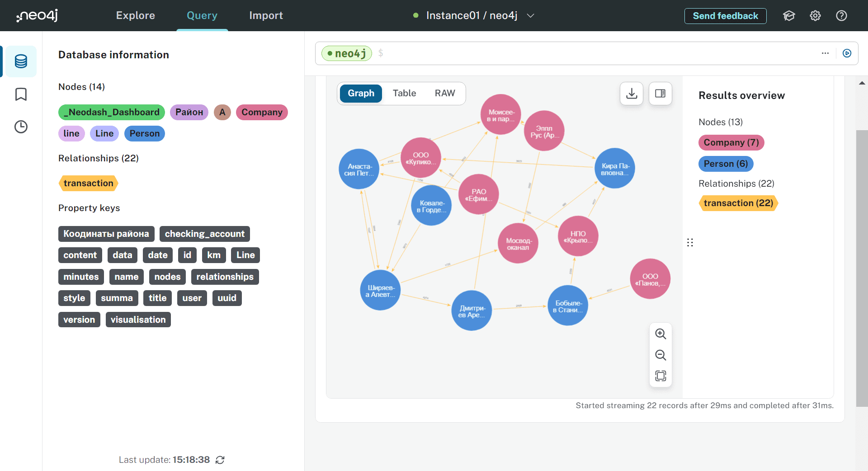Click the Send feedback button
This screenshot has height=471, width=868.
(x=725, y=16)
